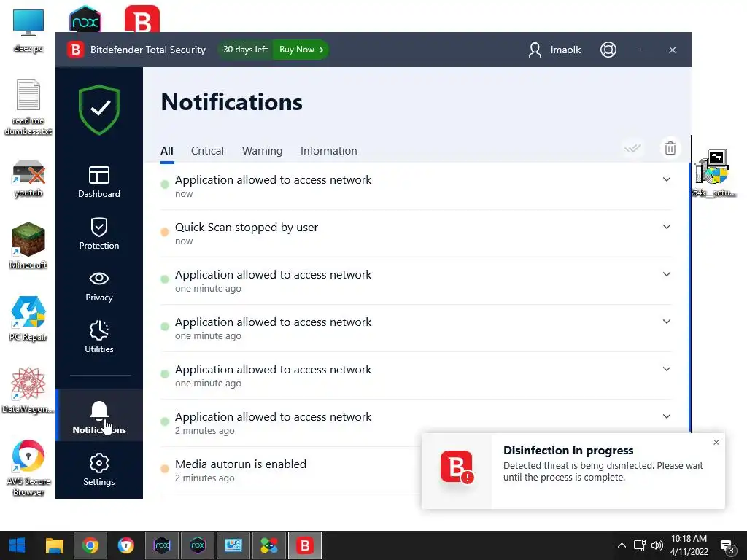Screen dimensions: 747x560
Task: Open Bitdefender Settings gear
Action: pyautogui.click(x=99, y=470)
